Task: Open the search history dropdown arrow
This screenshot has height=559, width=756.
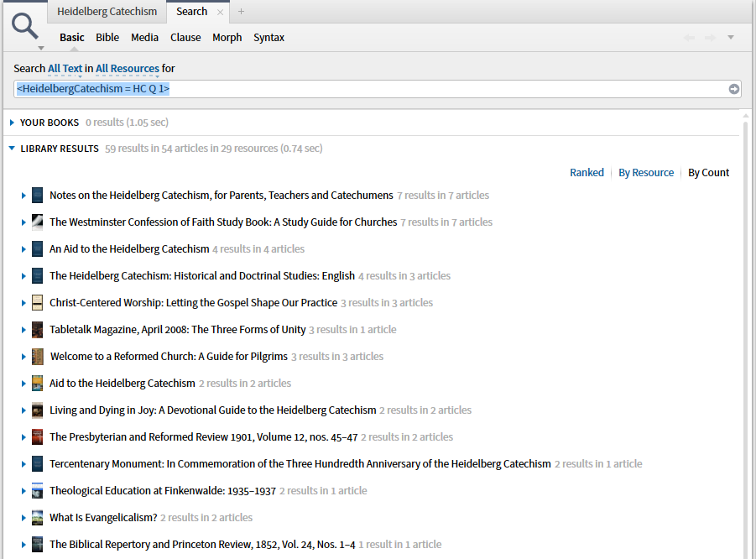Action: 731,38
